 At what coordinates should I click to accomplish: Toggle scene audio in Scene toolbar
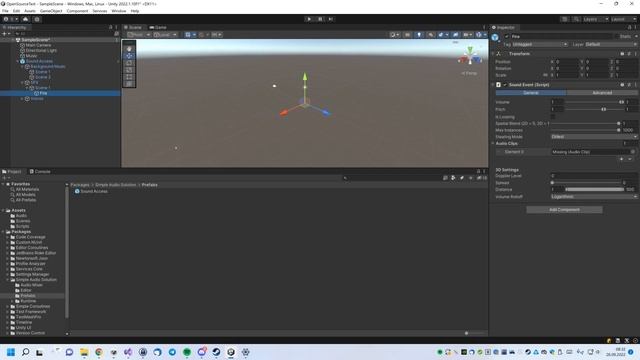click(431, 35)
